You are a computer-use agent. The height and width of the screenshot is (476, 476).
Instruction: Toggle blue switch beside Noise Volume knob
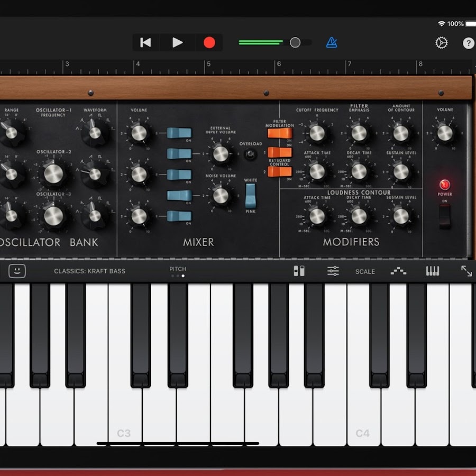pyautogui.click(x=179, y=196)
